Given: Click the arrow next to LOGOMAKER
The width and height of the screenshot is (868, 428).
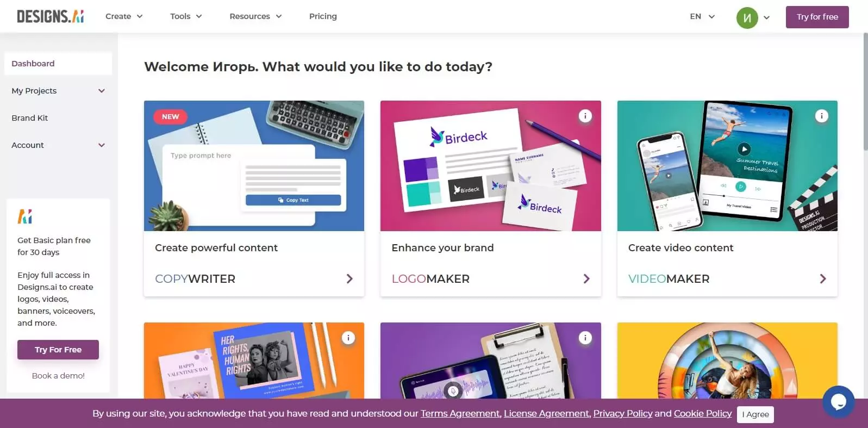Looking at the screenshot, I should (586, 278).
